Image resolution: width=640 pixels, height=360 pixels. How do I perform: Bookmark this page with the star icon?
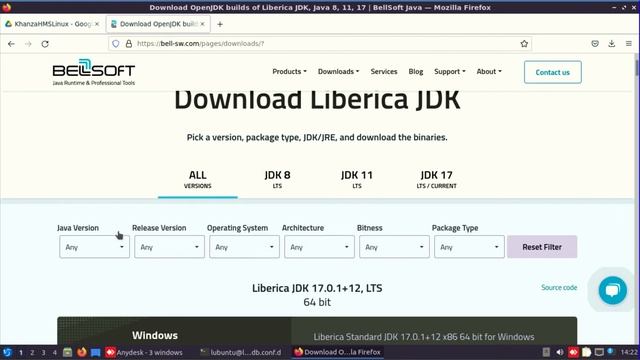point(524,44)
